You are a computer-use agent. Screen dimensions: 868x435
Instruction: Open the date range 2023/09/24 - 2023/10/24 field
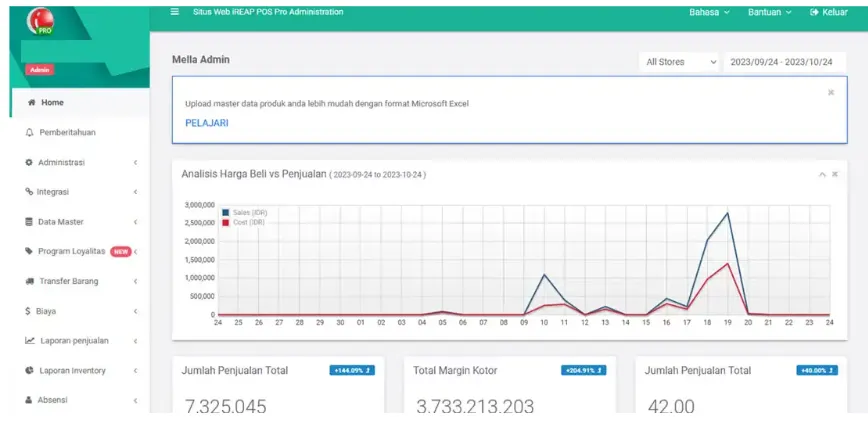pyautogui.click(x=784, y=62)
